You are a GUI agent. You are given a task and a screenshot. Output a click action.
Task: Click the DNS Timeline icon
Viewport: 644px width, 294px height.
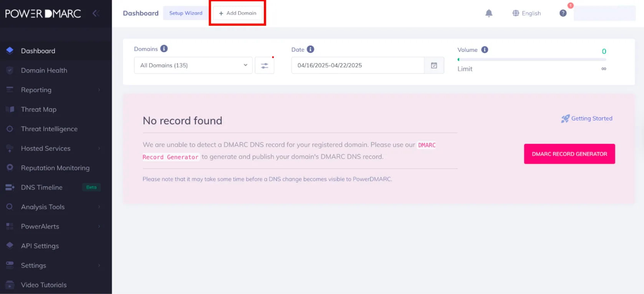(10, 187)
